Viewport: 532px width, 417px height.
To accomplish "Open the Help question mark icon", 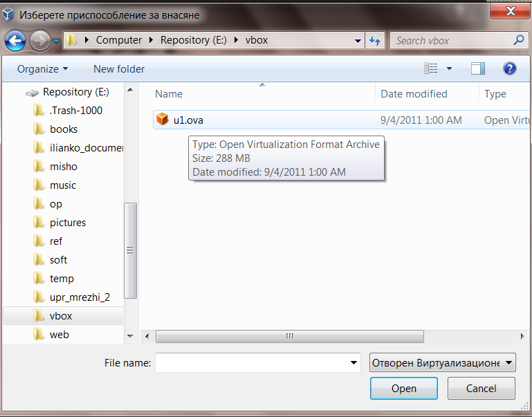I will click(510, 68).
